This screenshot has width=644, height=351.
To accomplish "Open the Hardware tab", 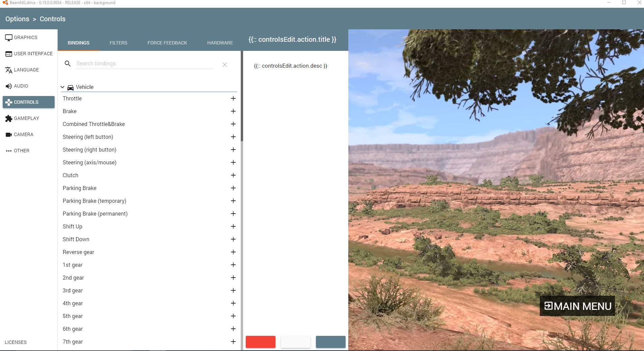I will pos(220,43).
